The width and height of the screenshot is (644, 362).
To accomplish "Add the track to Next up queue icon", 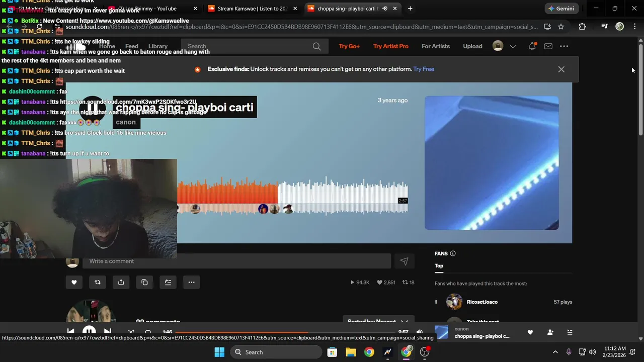I will (168, 282).
